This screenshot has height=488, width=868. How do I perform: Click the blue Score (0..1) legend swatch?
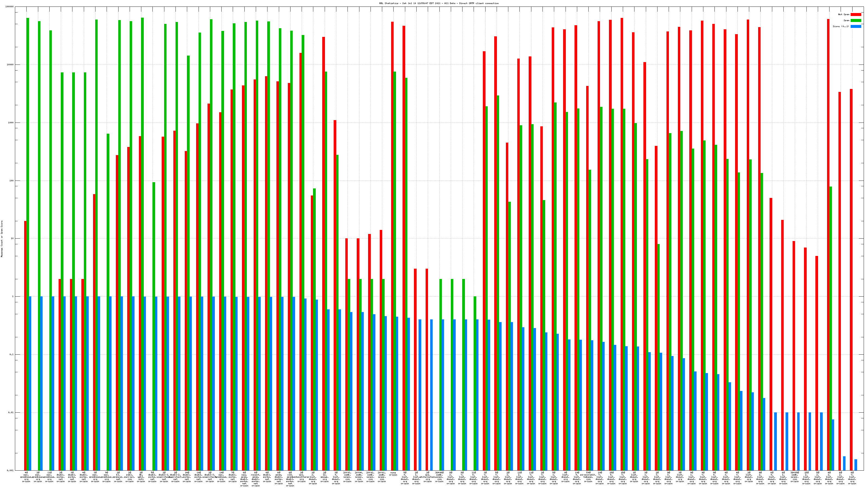point(856,26)
